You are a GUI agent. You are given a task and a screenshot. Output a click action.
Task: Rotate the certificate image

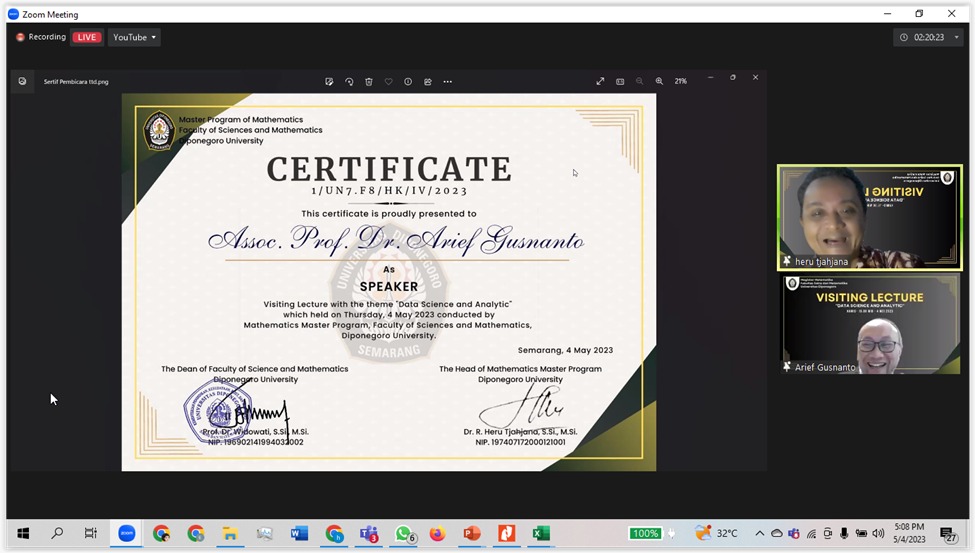[x=349, y=81]
